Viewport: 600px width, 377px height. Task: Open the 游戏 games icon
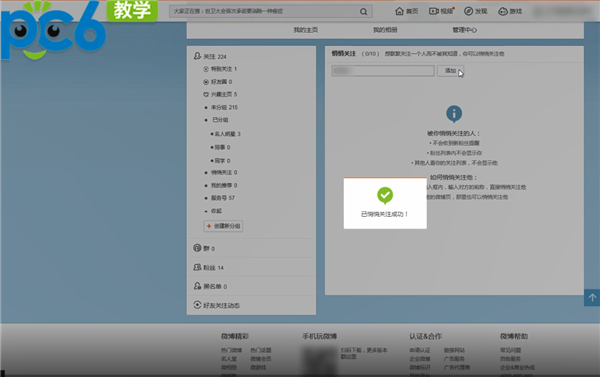(503, 11)
